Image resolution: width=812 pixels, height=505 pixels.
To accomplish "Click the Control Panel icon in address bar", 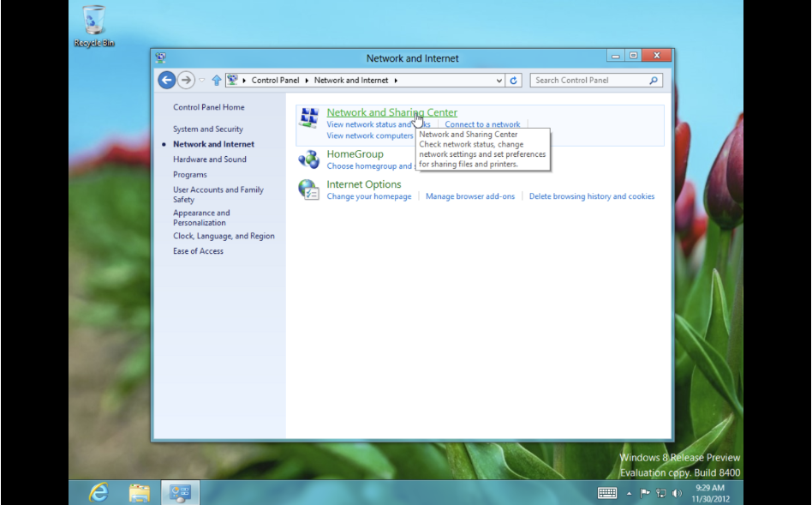I will point(232,80).
